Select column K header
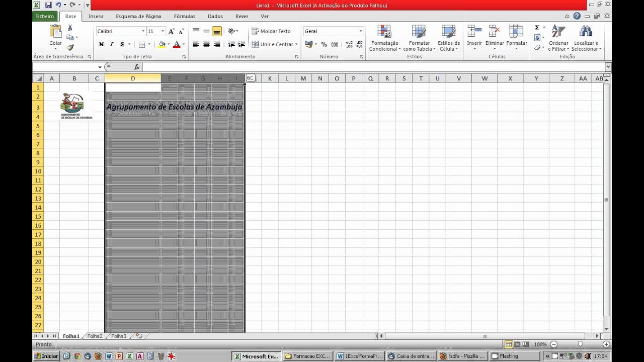This screenshot has height=362, width=644. pyautogui.click(x=270, y=78)
